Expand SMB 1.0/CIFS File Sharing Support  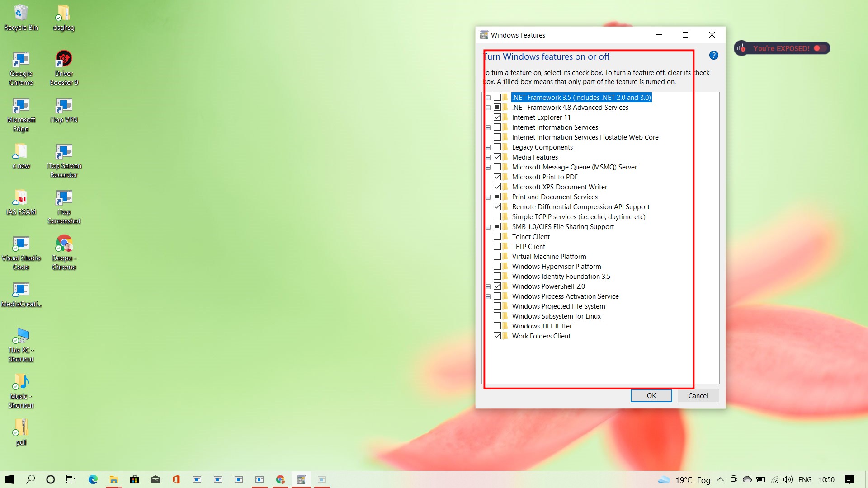[x=488, y=227]
